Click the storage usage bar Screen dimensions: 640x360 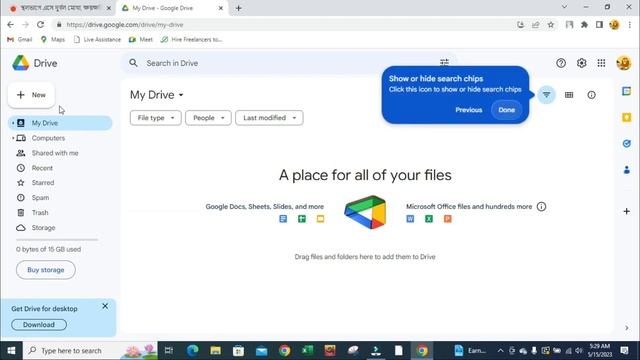click(57, 240)
